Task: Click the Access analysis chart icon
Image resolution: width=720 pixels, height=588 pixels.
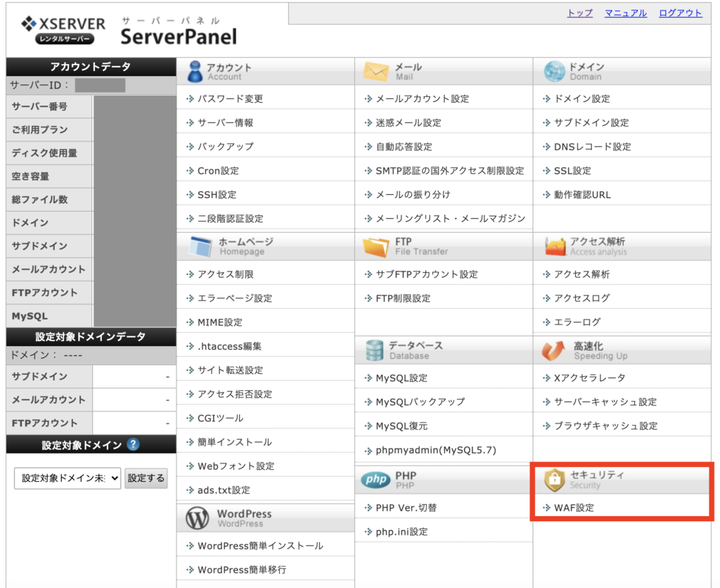Action: (555, 246)
